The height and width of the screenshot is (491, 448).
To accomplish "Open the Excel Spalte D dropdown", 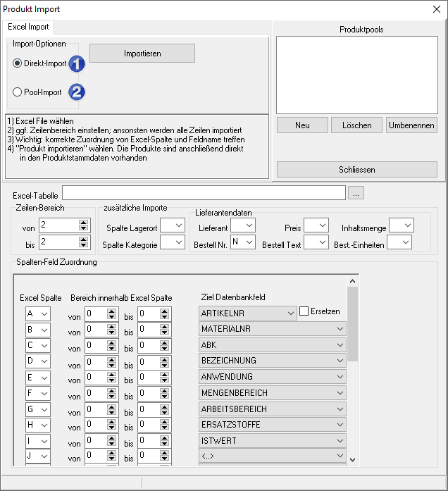I will pos(38,361).
